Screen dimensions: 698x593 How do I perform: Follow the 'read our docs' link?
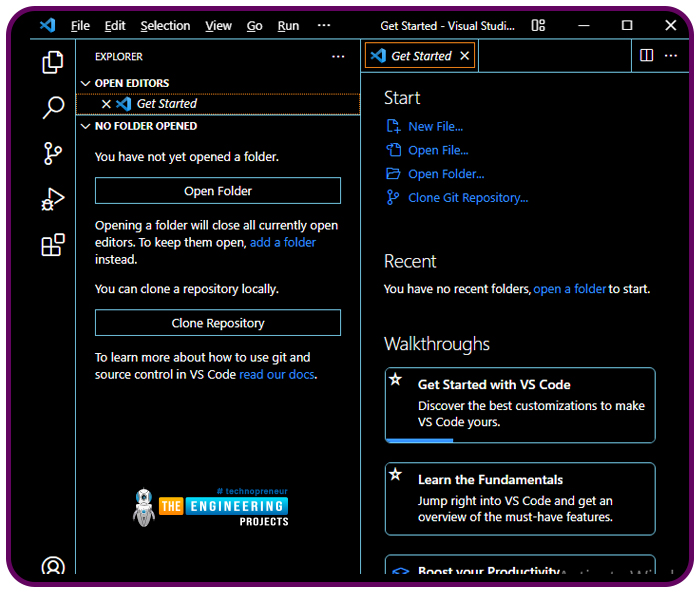tap(276, 375)
